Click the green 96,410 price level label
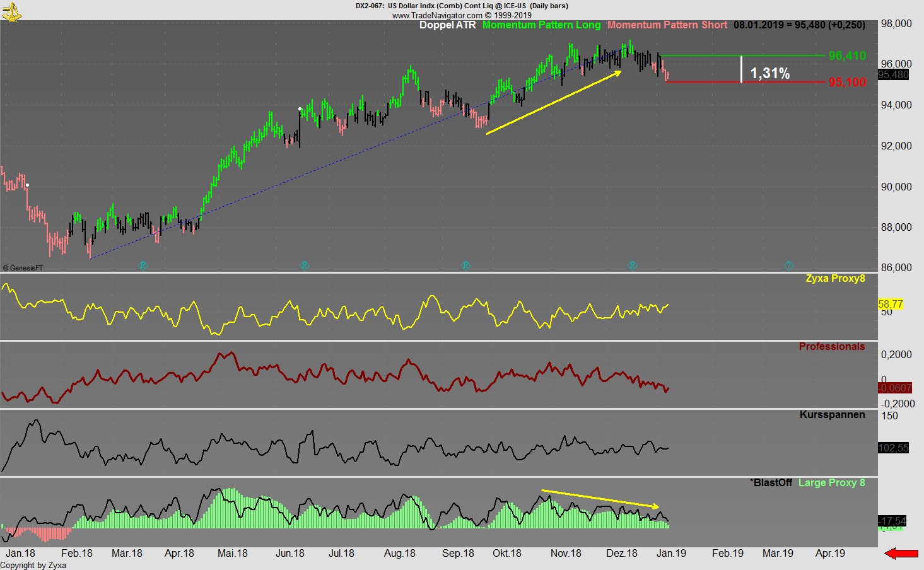The image size is (924, 570). (x=847, y=56)
